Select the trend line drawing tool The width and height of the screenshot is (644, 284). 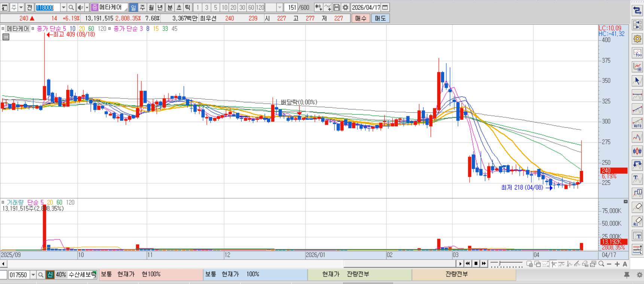(x=637, y=109)
